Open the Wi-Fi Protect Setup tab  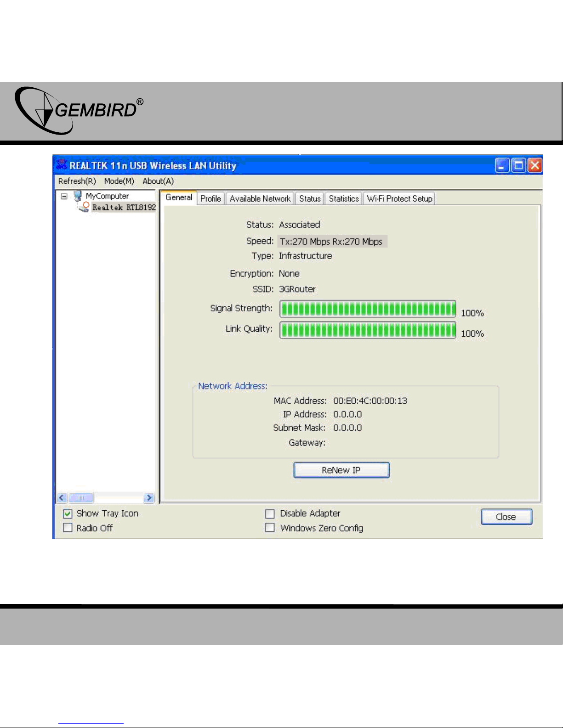399,198
